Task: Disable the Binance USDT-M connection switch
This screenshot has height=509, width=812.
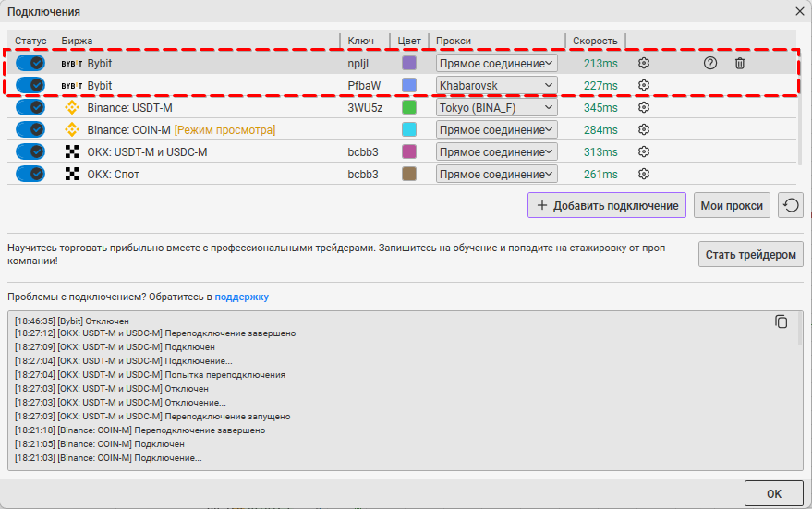Action: click(x=30, y=107)
